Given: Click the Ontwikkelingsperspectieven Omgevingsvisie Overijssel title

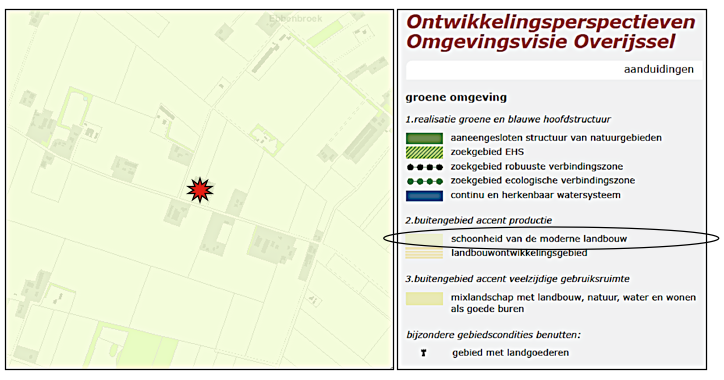Looking at the screenshot, I should point(550,32).
